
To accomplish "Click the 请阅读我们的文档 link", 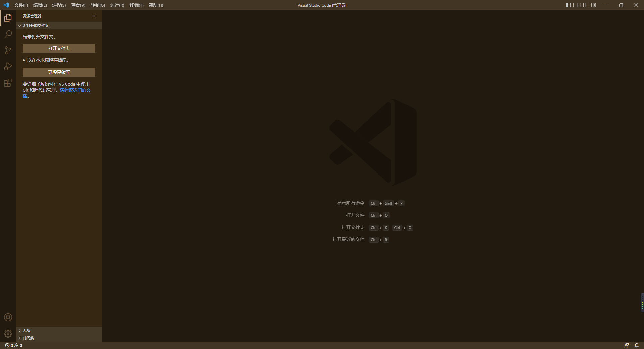I will (x=75, y=90).
